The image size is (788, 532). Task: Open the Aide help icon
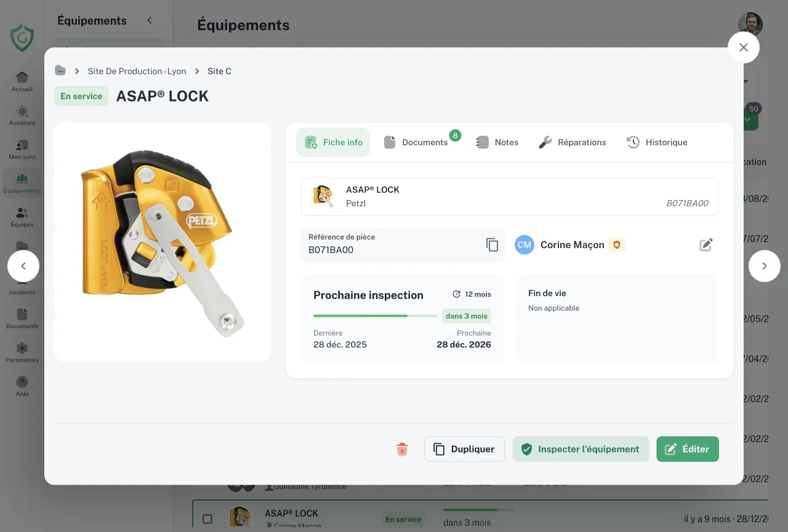(22, 386)
